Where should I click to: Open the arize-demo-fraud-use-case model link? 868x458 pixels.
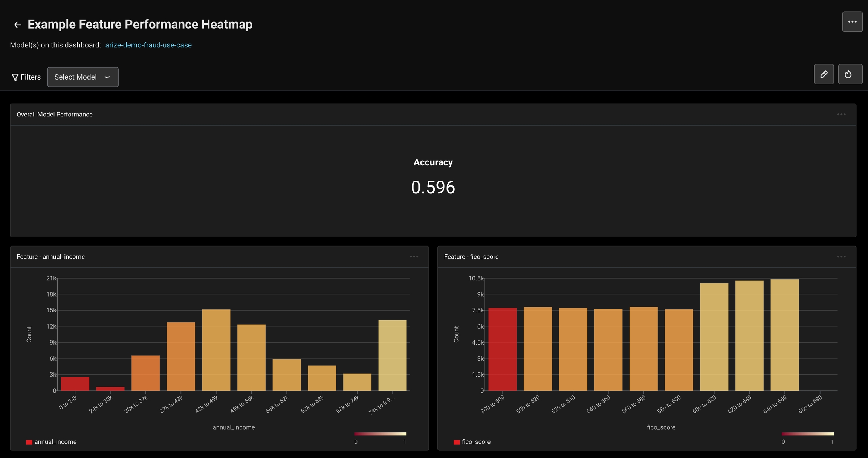[x=148, y=45]
